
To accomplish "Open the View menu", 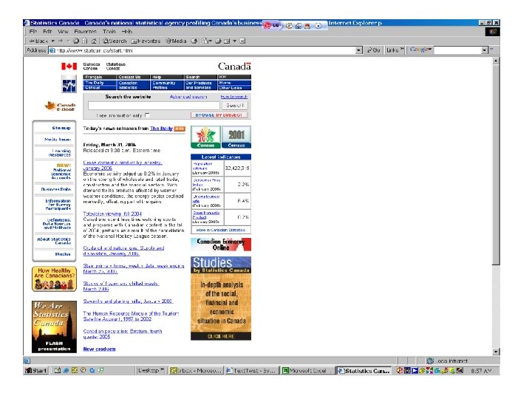I will point(63,32).
